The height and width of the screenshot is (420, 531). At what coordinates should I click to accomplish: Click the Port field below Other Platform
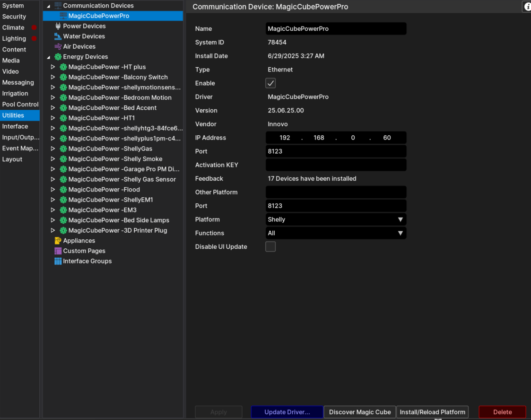(336, 206)
